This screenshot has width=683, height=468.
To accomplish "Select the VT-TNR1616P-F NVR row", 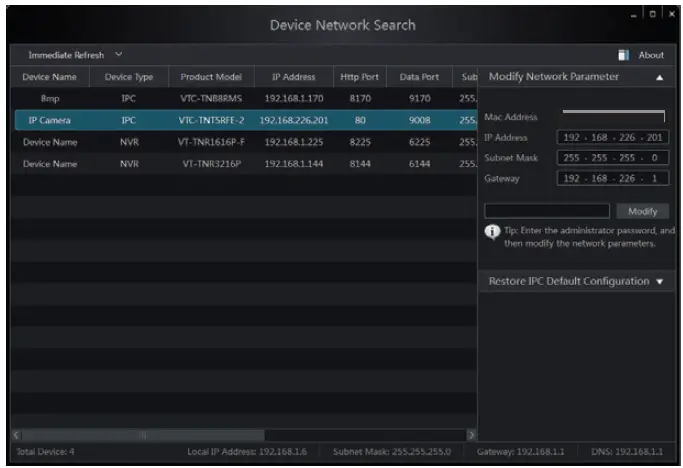I will click(240, 142).
